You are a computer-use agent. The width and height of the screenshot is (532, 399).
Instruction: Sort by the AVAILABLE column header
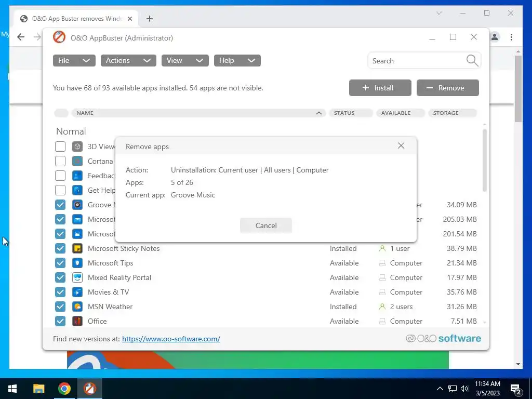click(401, 113)
